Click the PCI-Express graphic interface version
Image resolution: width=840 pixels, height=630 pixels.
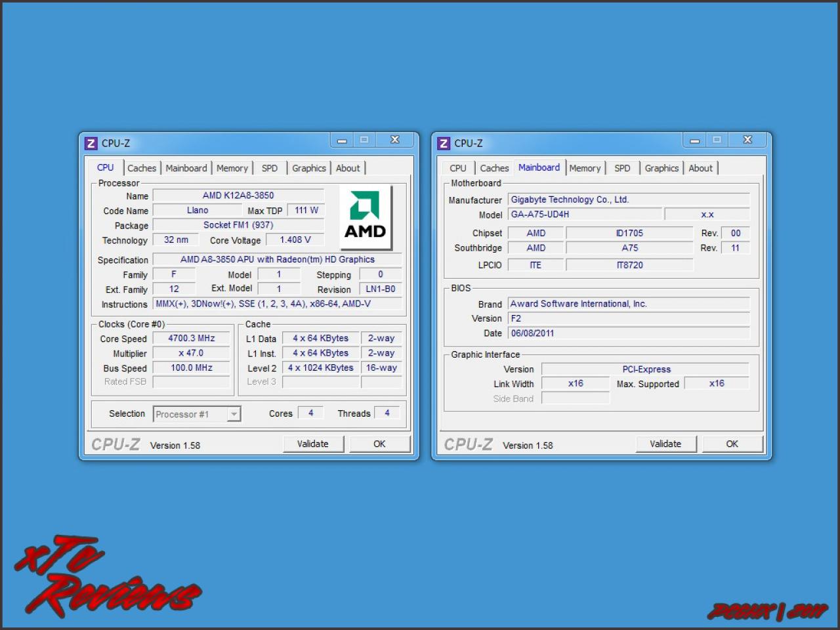[646, 369]
